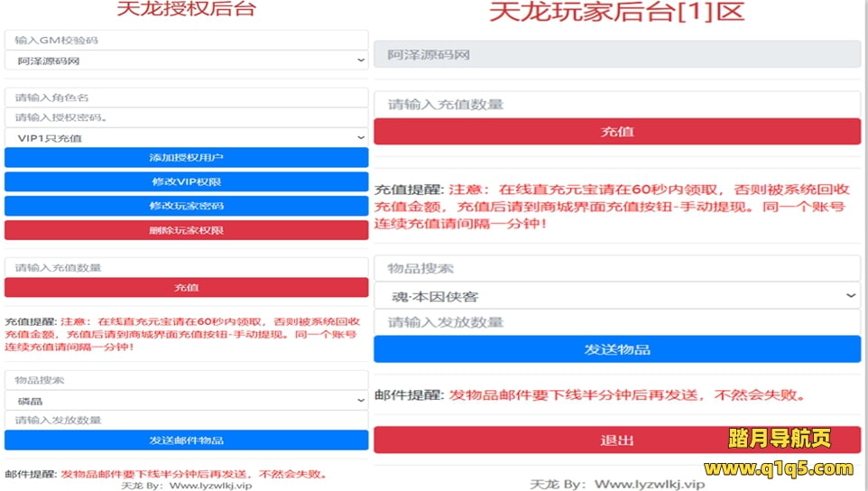Focus 请输入发放数量 field above 发送物品
Viewport: 868px width, 491px height.
pyautogui.click(x=617, y=322)
